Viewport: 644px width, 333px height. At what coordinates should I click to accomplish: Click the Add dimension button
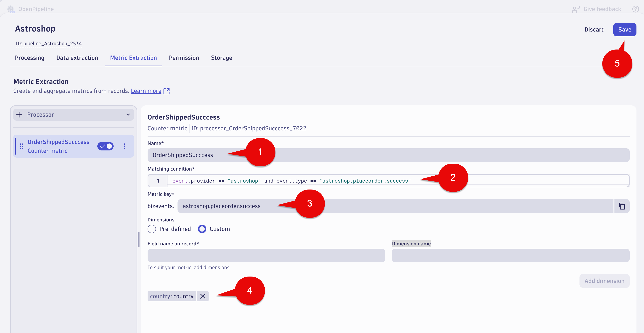pyautogui.click(x=604, y=281)
